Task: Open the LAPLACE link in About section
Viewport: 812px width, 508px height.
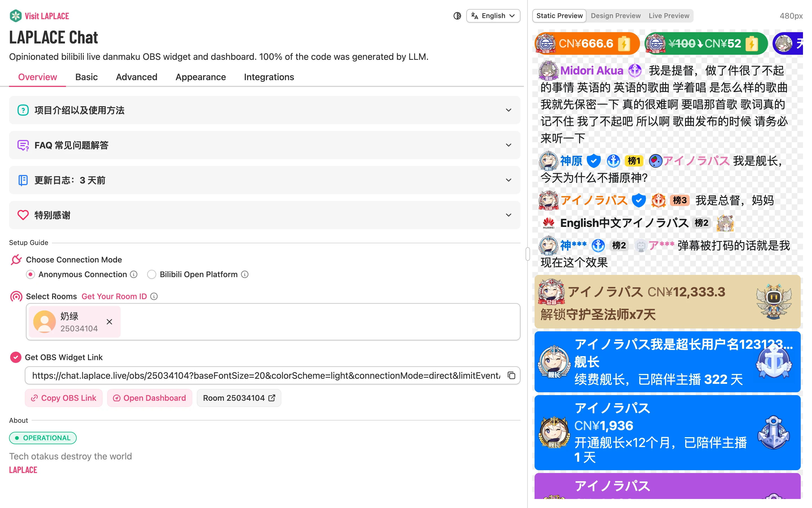Action: [x=23, y=470]
